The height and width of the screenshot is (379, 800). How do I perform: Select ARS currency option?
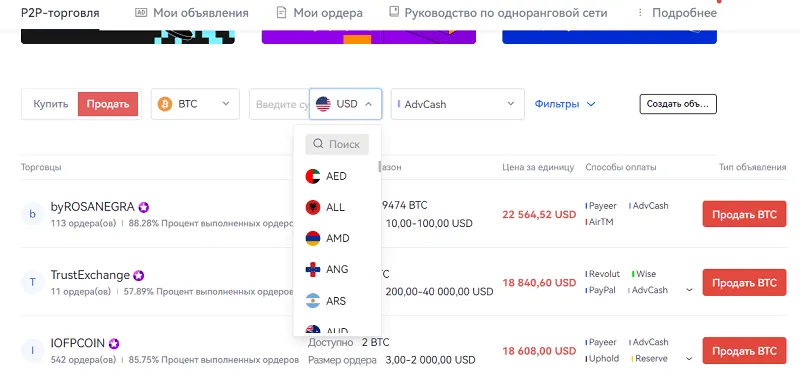pos(337,301)
